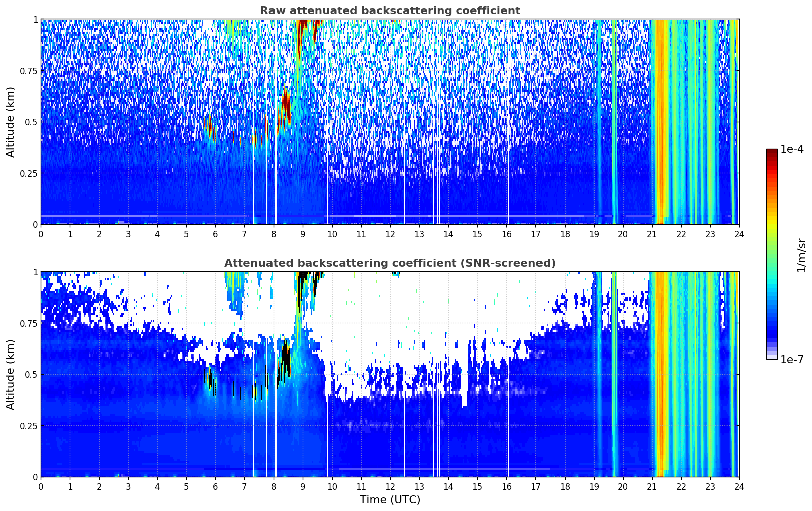
Task: Click the hour 21 tick under the raw plot
Action: [x=652, y=234]
